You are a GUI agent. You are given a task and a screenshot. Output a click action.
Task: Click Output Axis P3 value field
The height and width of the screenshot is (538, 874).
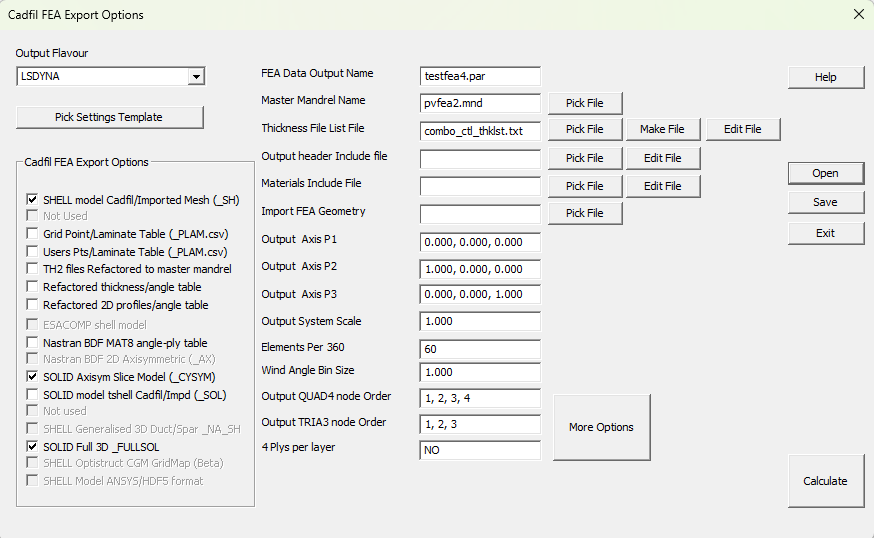(x=480, y=294)
